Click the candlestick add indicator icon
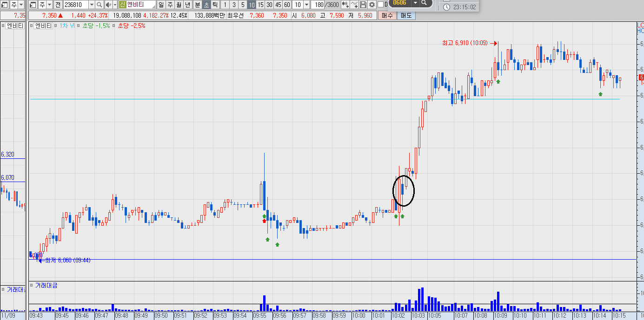The image size is (644, 320). click(345, 5)
